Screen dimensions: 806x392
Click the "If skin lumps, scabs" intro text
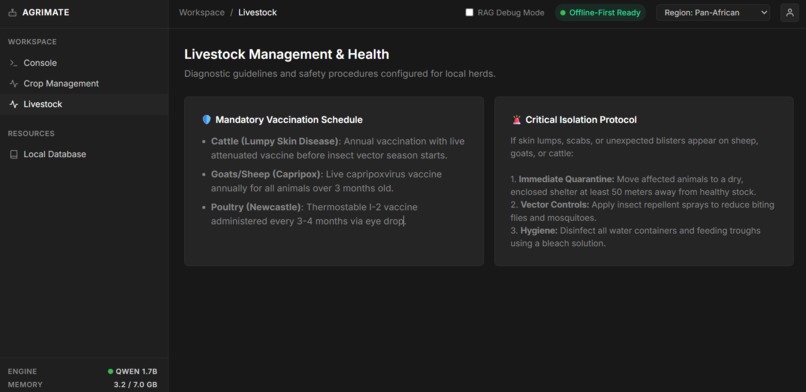click(x=634, y=147)
